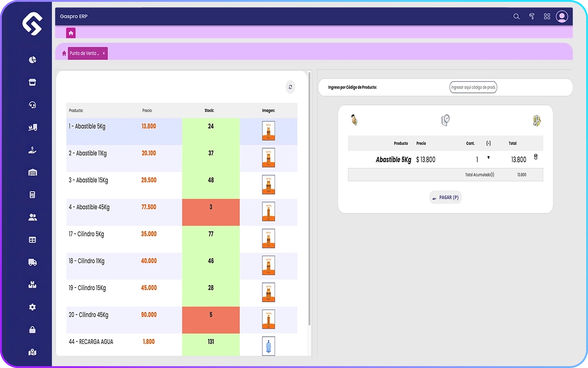Open the user profile avatar menu
588x368 pixels.
[562, 17]
